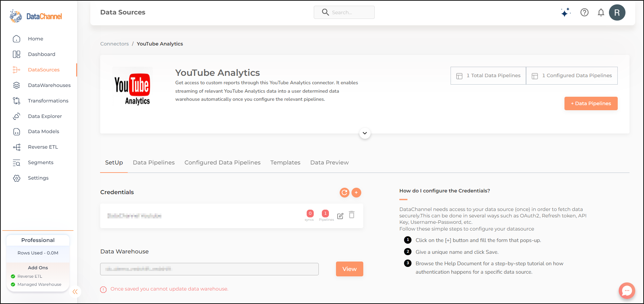Open the user avatar R menu
This screenshot has width=644, height=304.
(617, 12)
